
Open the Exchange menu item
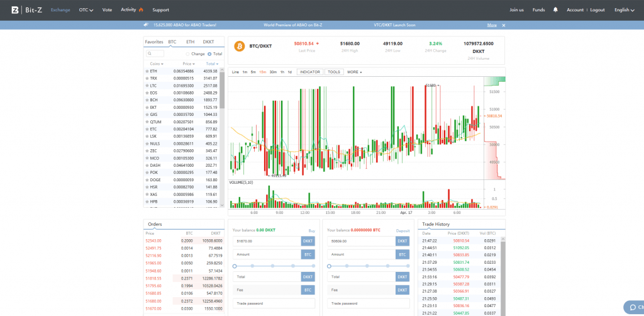coord(60,10)
